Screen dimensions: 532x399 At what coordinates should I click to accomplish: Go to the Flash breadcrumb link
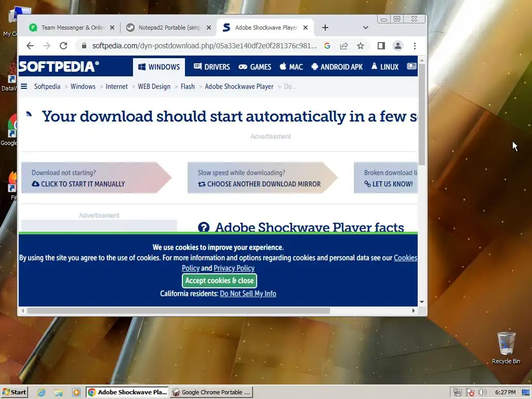[188, 87]
